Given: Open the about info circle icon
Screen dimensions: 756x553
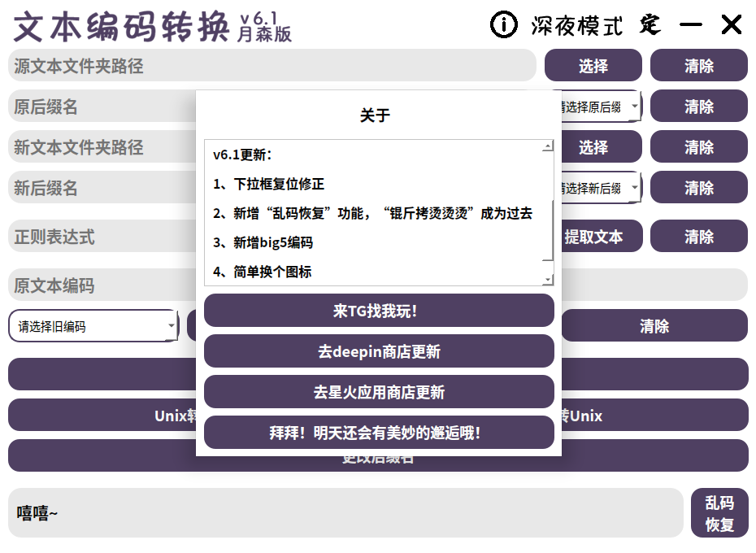Looking at the screenshot, I should (503, 24).
